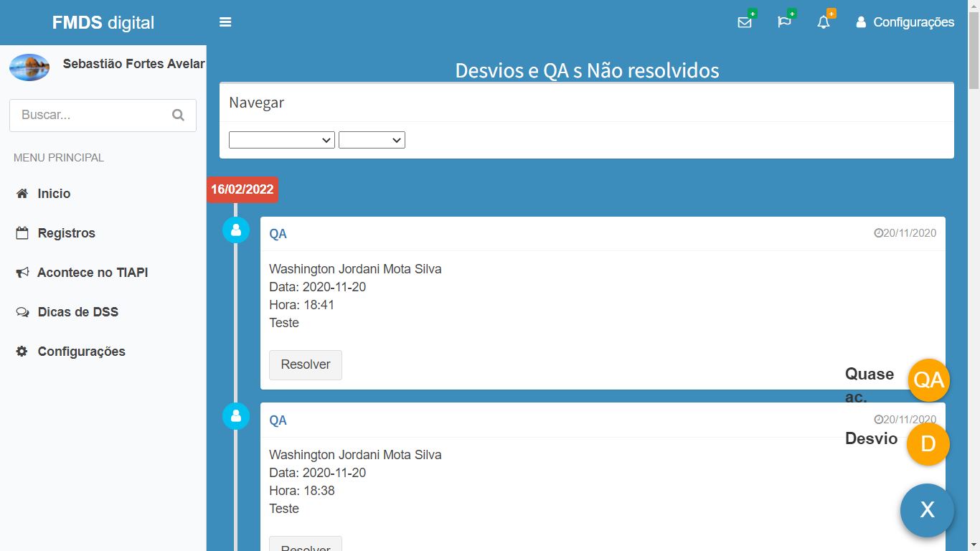This screenshot has height=551, width=980.
Task: Open the flag notifications icon
Action: pyautogui.click(x=784, y=22)
